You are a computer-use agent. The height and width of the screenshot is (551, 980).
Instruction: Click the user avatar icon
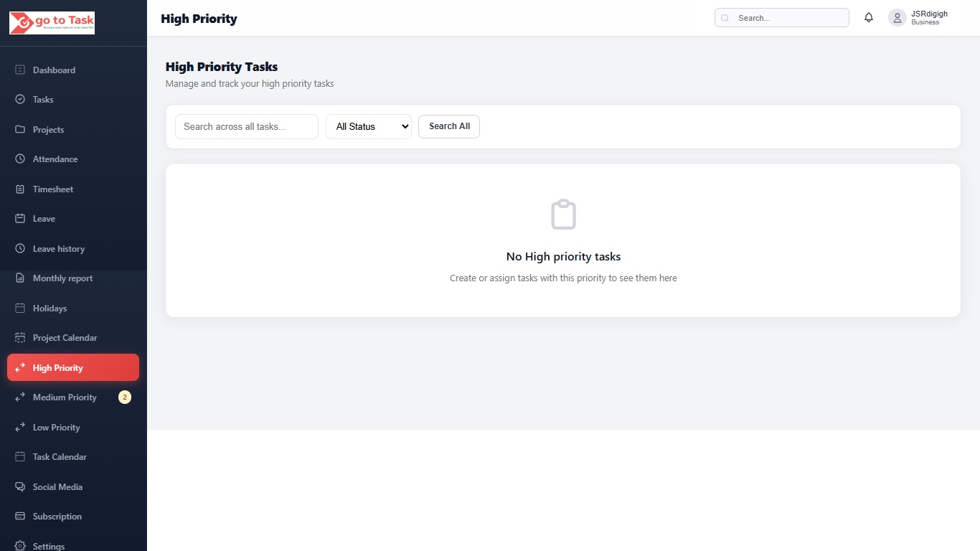(x=897, y=18)
